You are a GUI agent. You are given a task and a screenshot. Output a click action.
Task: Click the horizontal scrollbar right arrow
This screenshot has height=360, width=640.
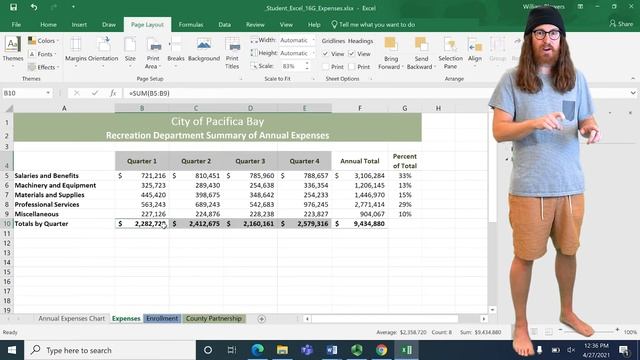coord(484,319)
